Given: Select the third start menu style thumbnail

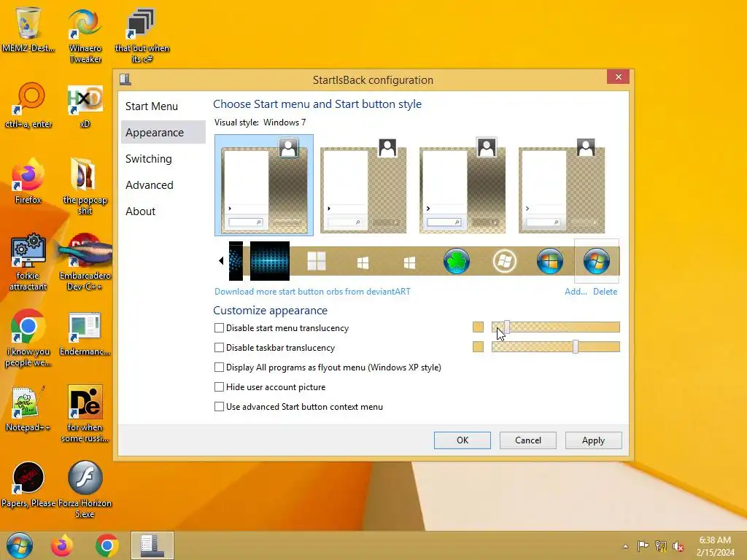Looking at the screenshot, I should coord(462,185).
